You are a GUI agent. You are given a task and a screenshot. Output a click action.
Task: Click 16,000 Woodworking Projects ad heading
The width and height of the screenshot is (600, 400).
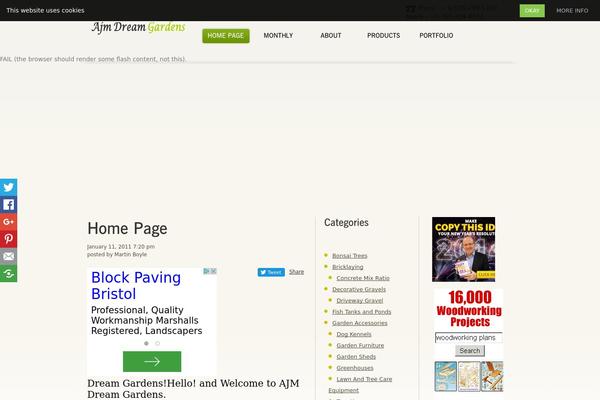point(470,309)
